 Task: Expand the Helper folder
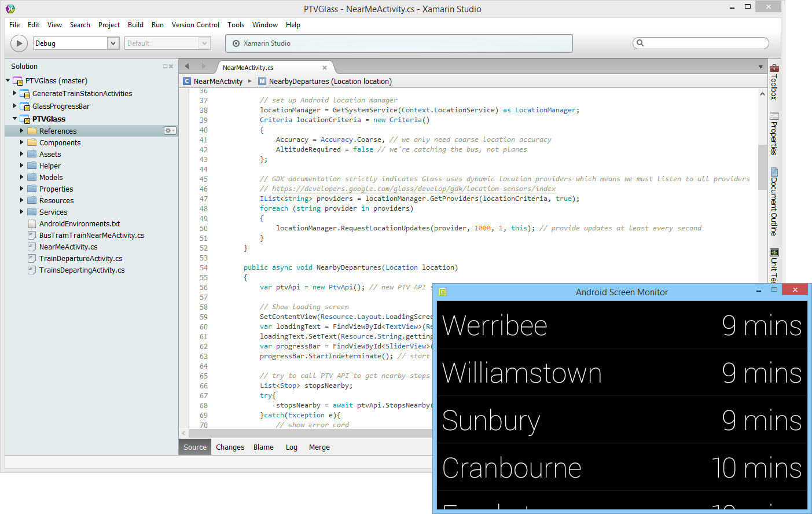(x=22, y=166)
